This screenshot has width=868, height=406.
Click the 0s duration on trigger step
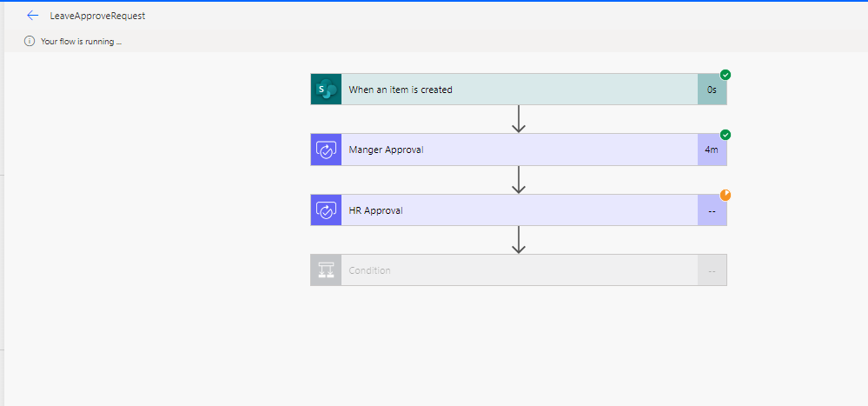click(712, 90)
